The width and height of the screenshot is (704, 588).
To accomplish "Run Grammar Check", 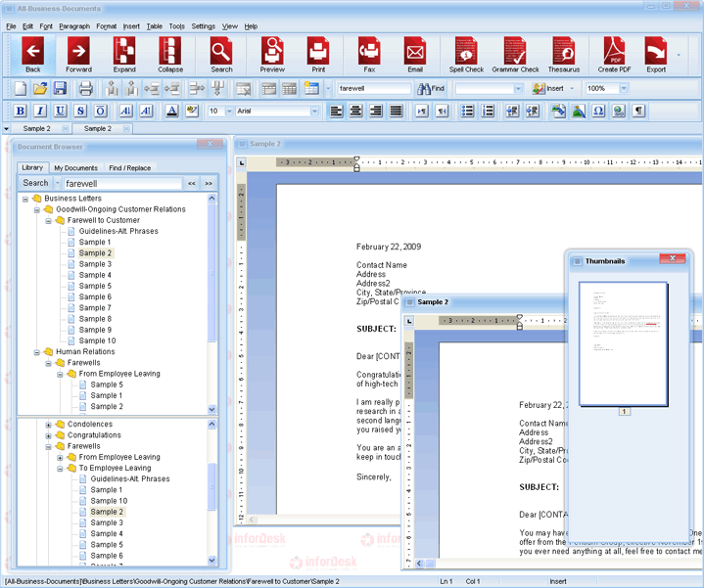I will click(x=515, y=55).
